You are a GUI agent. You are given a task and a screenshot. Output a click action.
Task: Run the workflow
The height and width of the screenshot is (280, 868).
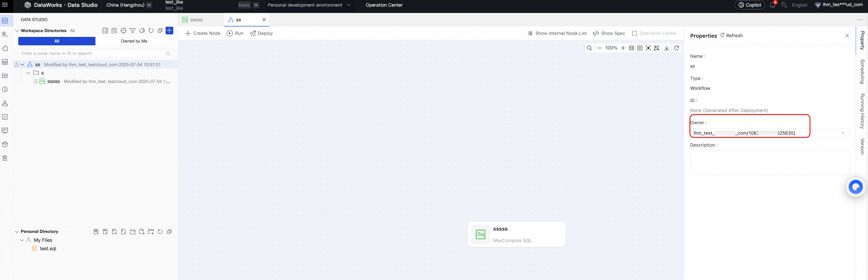coord(235,33)
